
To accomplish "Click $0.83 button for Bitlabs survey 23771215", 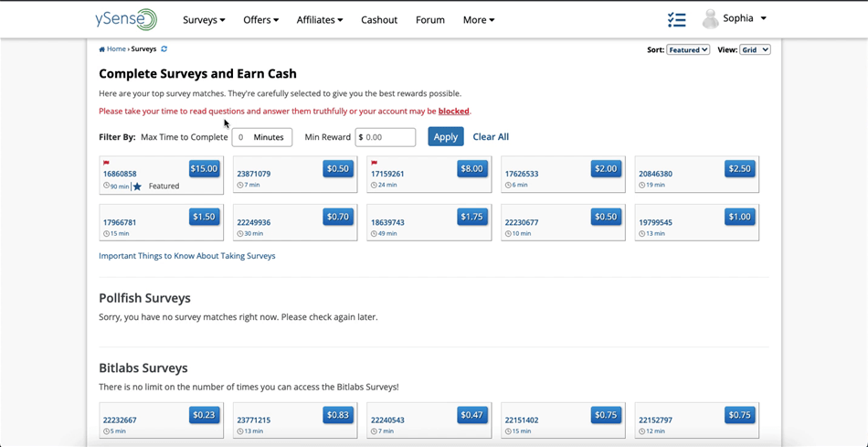I will pos(338,415).
